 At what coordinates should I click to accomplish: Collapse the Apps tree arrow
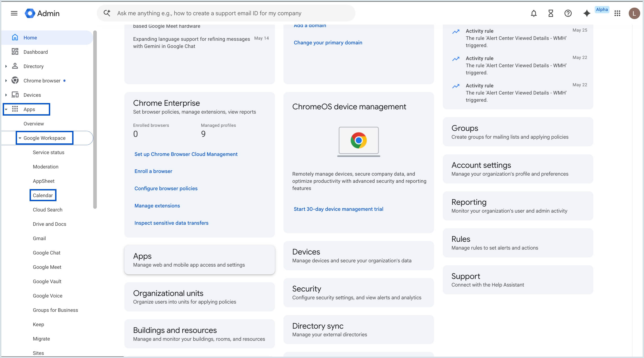6,109
